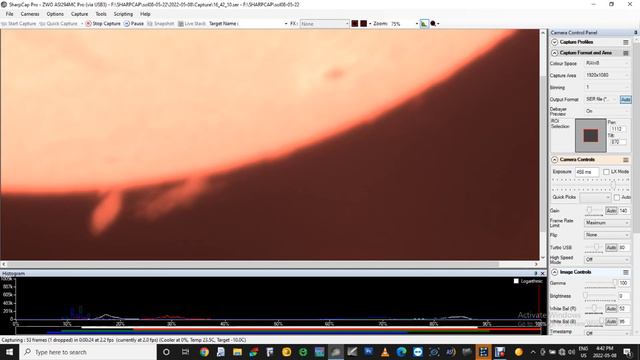Click the first dark red display swatch
The image size is (640, 360).
tap(355, 24)
